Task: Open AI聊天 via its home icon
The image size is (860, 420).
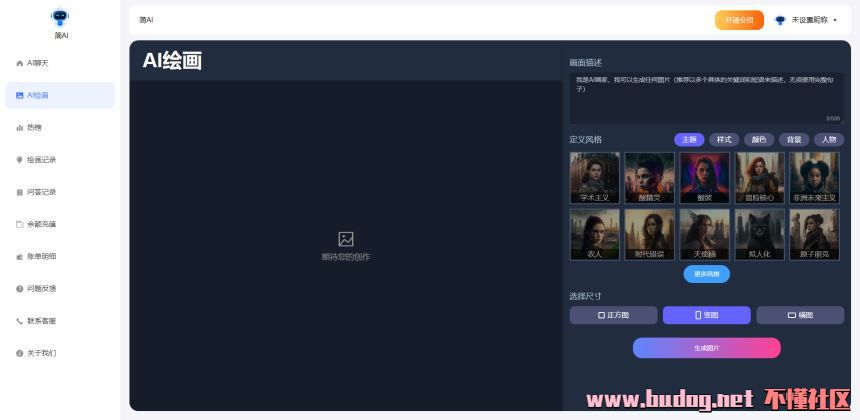Action: (20, 63)
